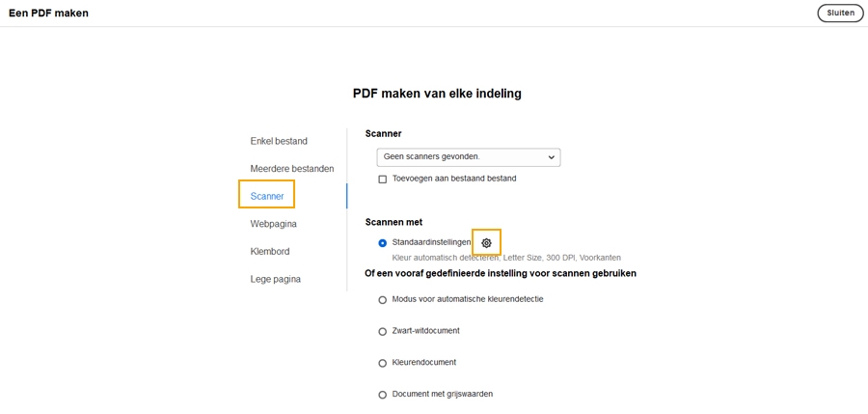Select the Zwart-witdocument radio option
Image resolution: width=868 pixels, height=414 pixels.
383,332
